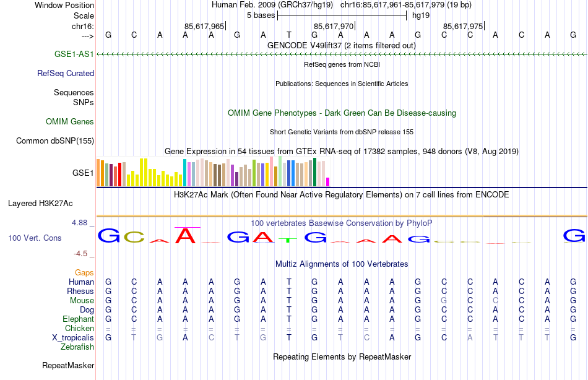Click the teal bar in GTEx chart
The width and height of the screenshot is (588, 380).
(x=184, y=173)
